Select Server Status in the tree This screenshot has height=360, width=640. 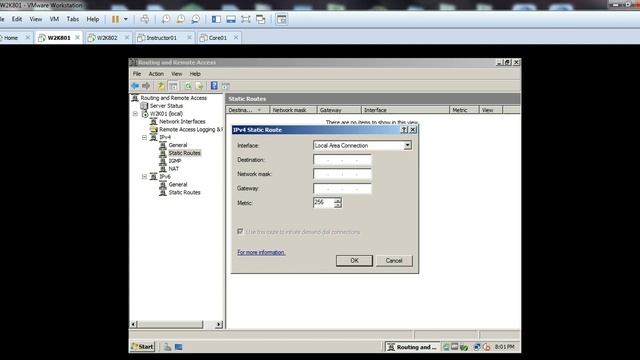(166, 106)
